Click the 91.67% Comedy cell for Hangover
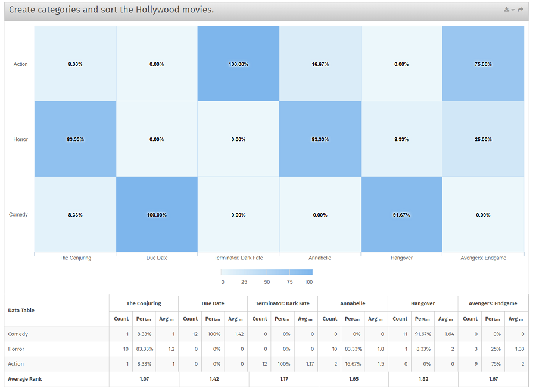Image resolution: width=536 pixels, height=392 pixels. (400, 215)
